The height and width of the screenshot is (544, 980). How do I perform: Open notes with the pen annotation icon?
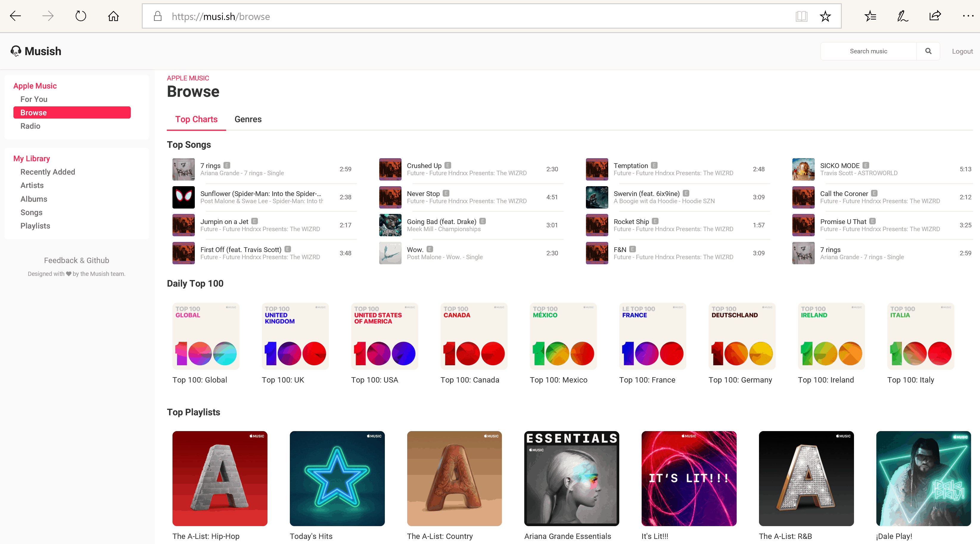coord(902,16)
